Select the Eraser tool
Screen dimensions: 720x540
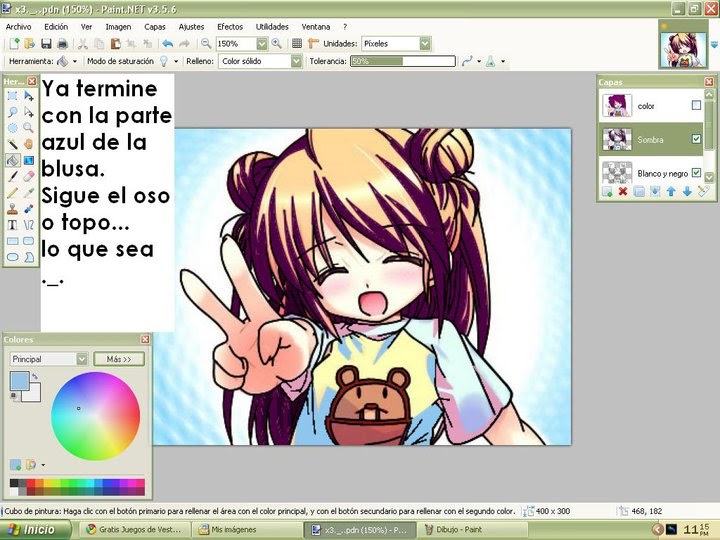(28, 176)
